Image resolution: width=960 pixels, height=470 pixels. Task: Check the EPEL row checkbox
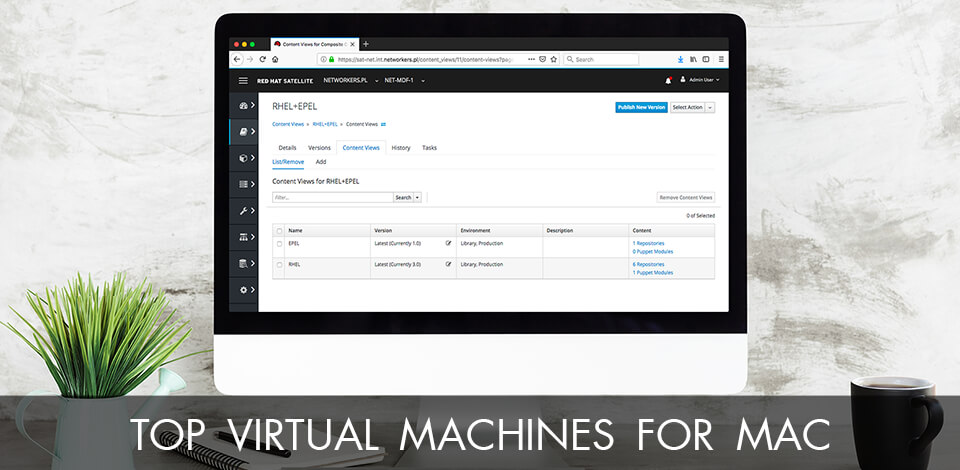[x=279, y=243]
